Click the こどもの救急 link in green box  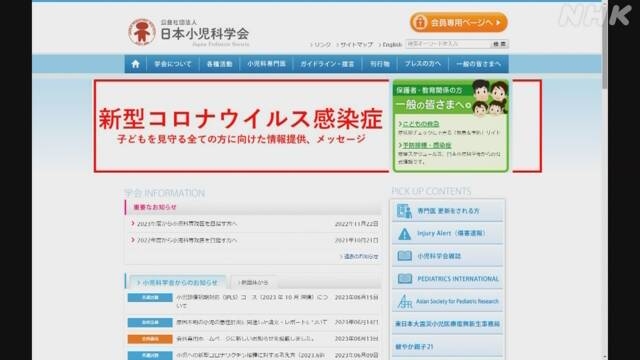(x=421, y=124)
